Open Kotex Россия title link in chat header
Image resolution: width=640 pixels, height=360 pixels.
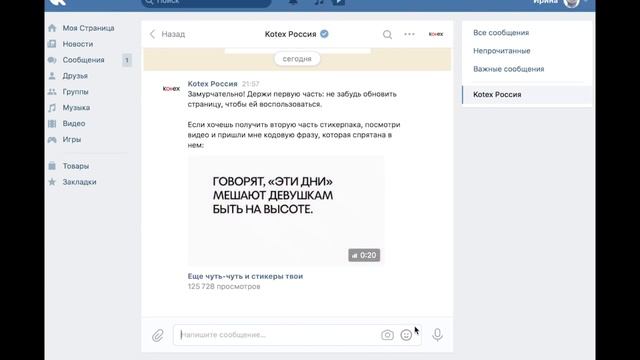291,34
